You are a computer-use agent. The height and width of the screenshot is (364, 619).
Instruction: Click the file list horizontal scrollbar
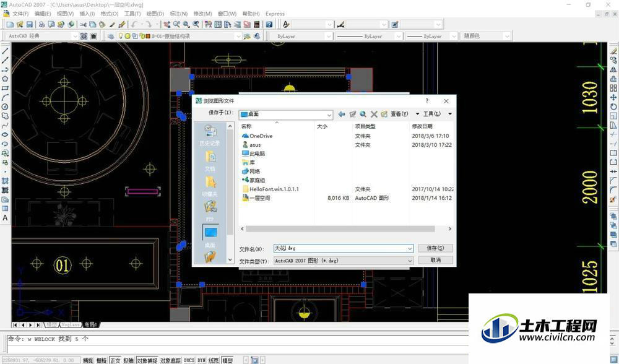340,229
